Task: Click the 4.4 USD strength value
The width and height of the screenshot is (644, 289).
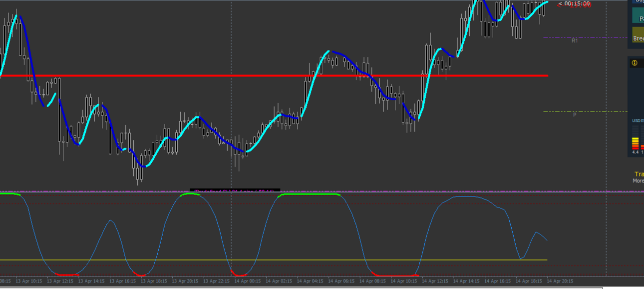Action: pos(636,152)
